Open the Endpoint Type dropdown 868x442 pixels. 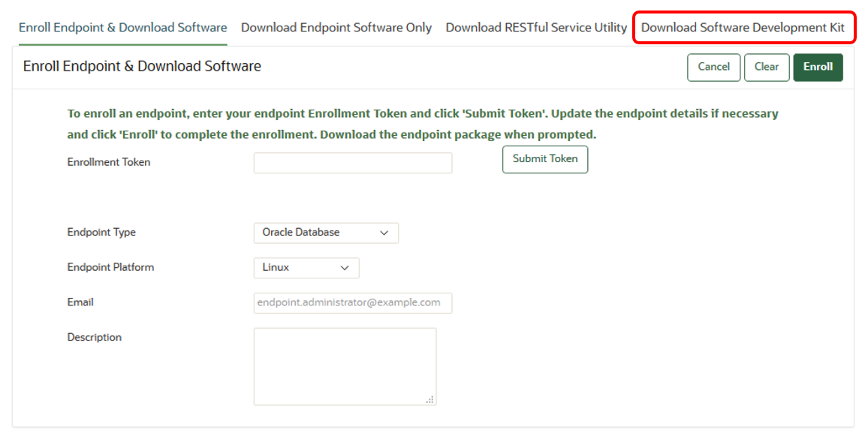[326, 233]
